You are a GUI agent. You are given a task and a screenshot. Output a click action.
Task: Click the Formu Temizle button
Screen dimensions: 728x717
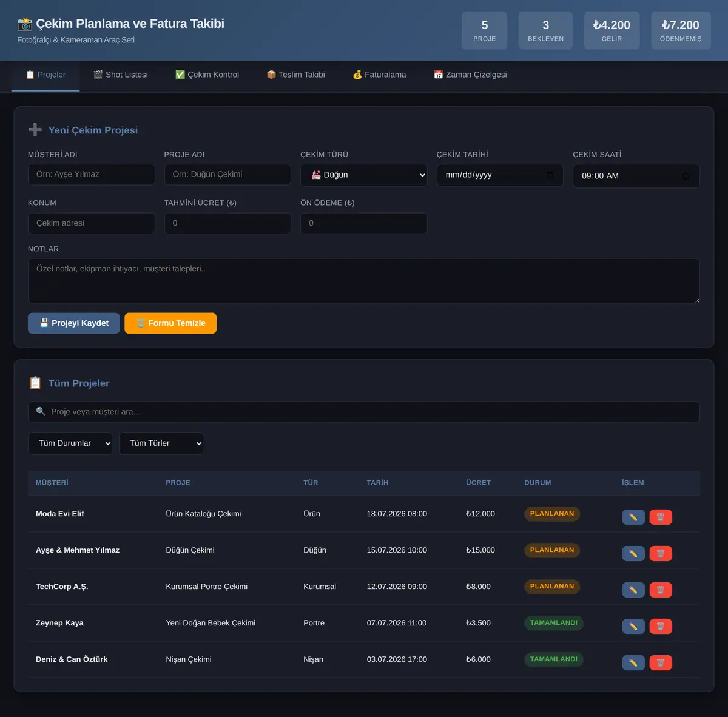tap(170, 323)
